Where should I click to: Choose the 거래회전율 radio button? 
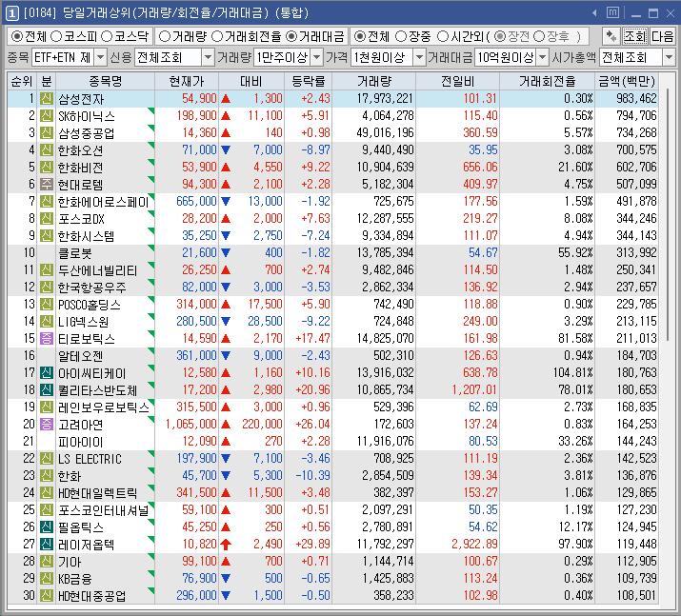coord(217,36)
